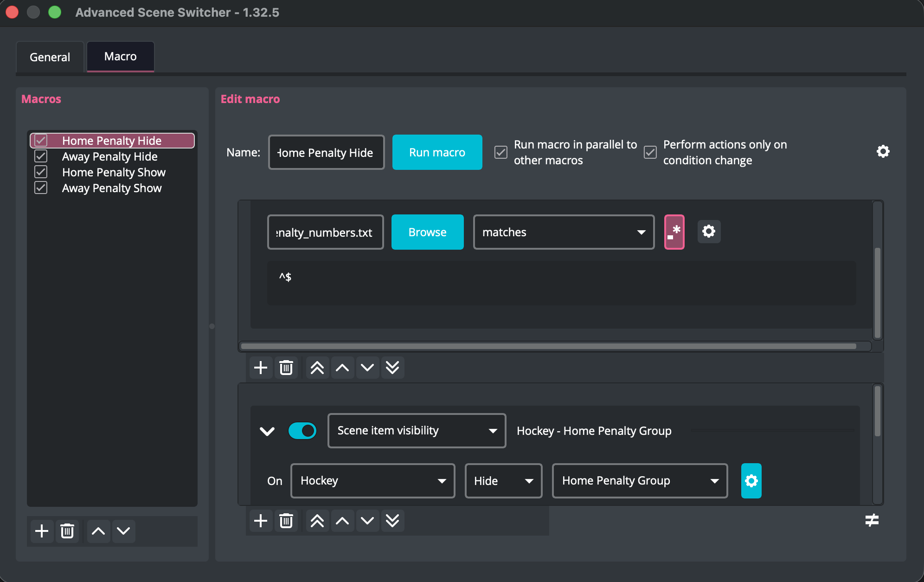Edit the macro name input field
The width and height of the screenshot is (924, 582).
tap(326, 152)
